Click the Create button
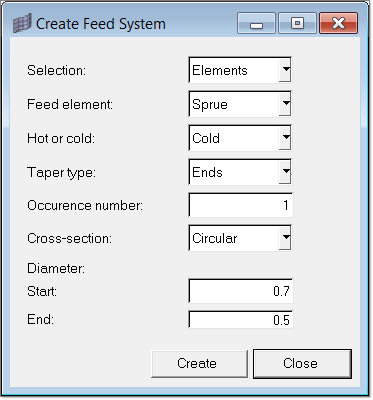Viewport: 373px width, 400px height. point(199,364)
